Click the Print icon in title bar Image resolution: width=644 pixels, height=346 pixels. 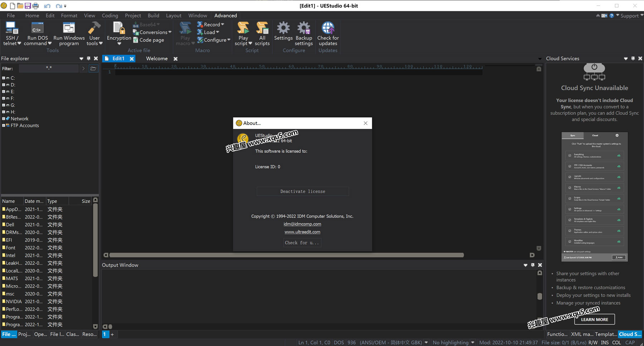(x=35, y=6)
